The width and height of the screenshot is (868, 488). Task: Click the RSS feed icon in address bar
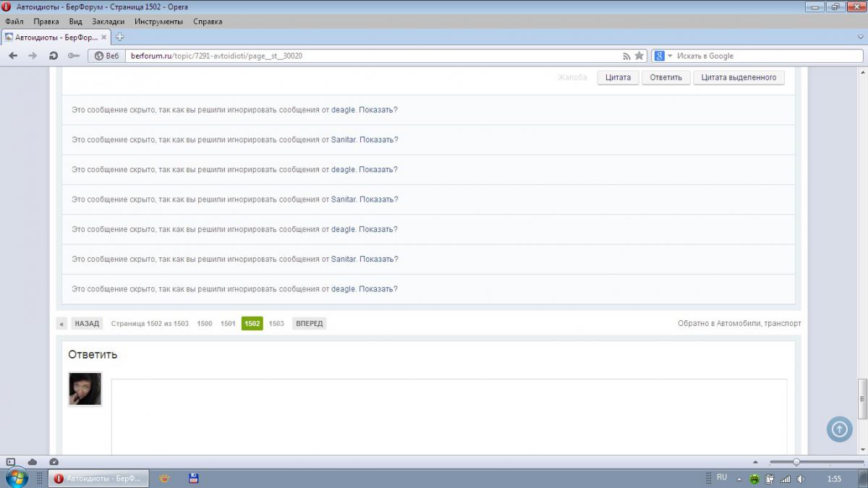click(x=626, y=56)
